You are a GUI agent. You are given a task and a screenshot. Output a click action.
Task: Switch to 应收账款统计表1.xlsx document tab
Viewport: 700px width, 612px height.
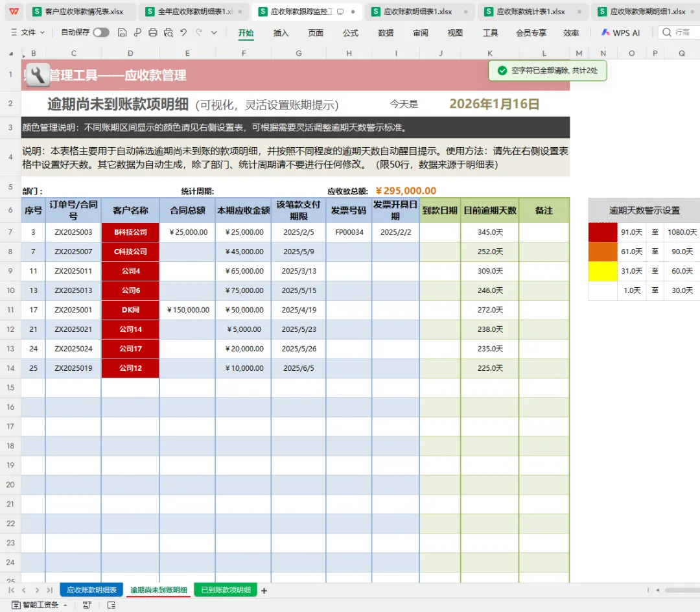[533, 12]
